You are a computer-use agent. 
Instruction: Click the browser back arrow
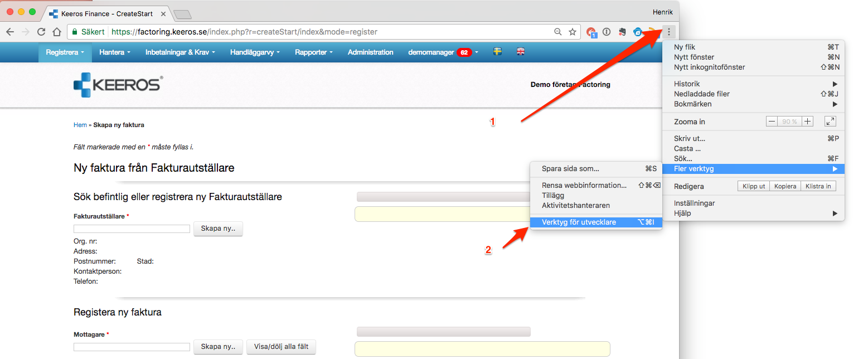(x=10, y=32)
